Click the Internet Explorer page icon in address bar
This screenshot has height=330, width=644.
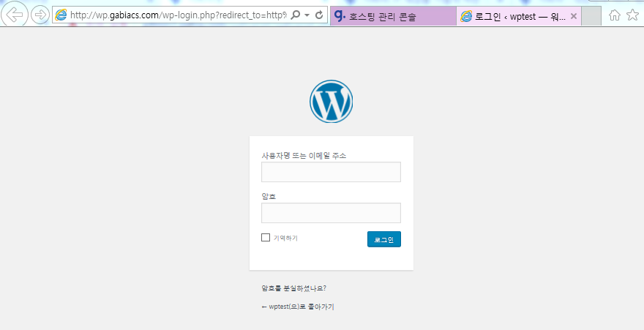61,15
